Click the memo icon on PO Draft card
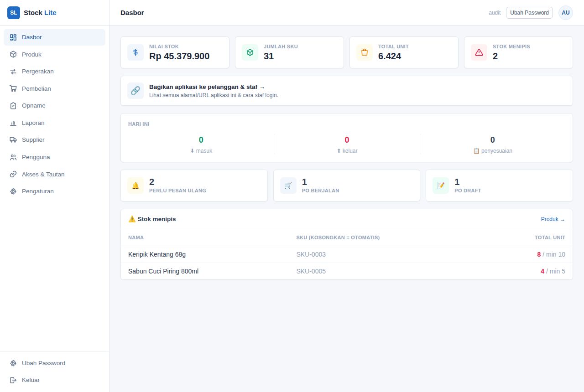The width and height of the screenshot is (584, 392). point(441,186)
